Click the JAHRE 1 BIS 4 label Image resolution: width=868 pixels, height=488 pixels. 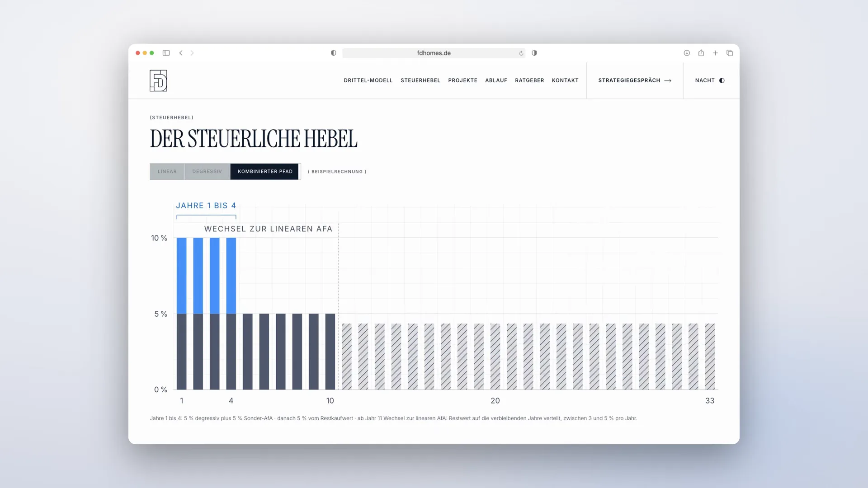[x=206, y=206]
